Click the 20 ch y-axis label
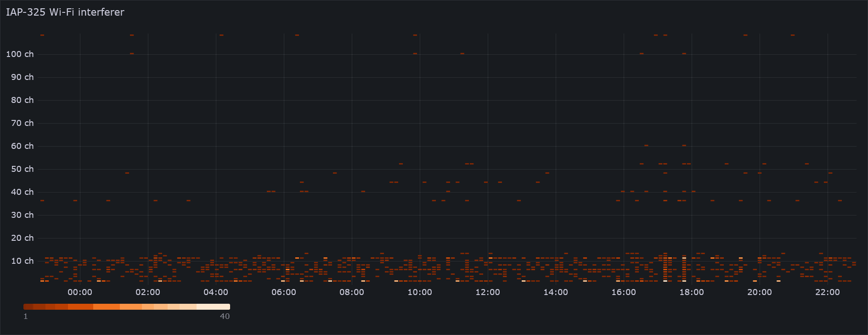This screenshot has height=335, width=868. click(x=22, y=238)
